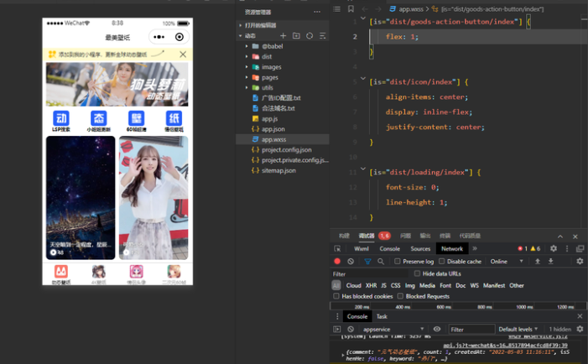Viewport: 588px width, 364px height.
Task: Switch to the Sources tab
Action: (420, 249)
